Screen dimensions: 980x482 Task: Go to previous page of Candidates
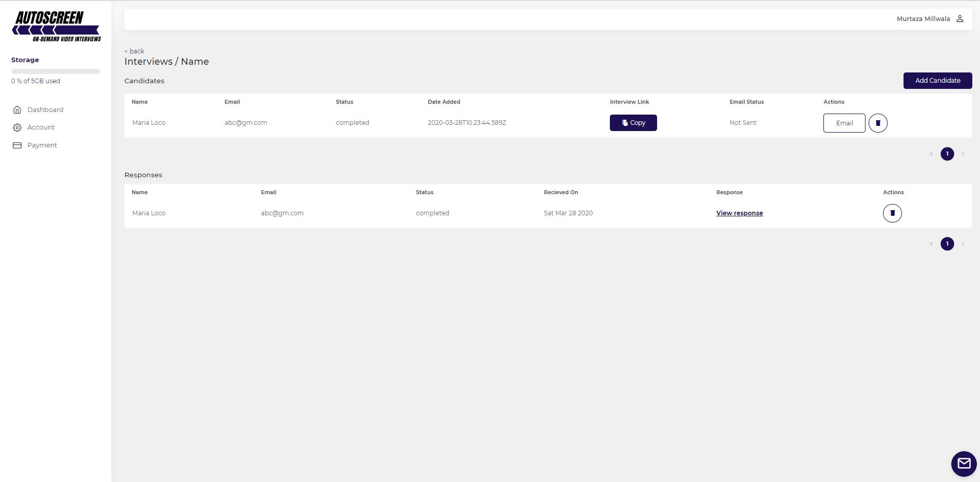(x=931, y=154)
